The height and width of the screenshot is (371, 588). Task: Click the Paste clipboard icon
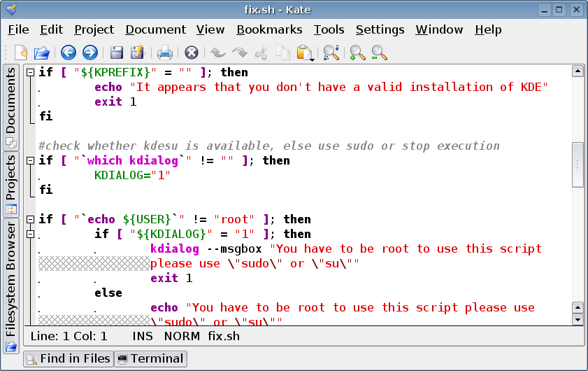click(303, 52)
